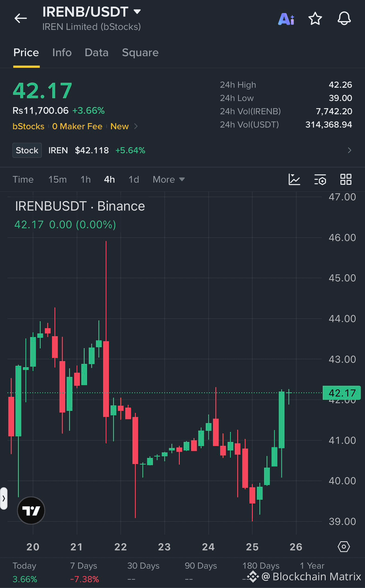Open the IREN stock details chevron

click(350, 150)
